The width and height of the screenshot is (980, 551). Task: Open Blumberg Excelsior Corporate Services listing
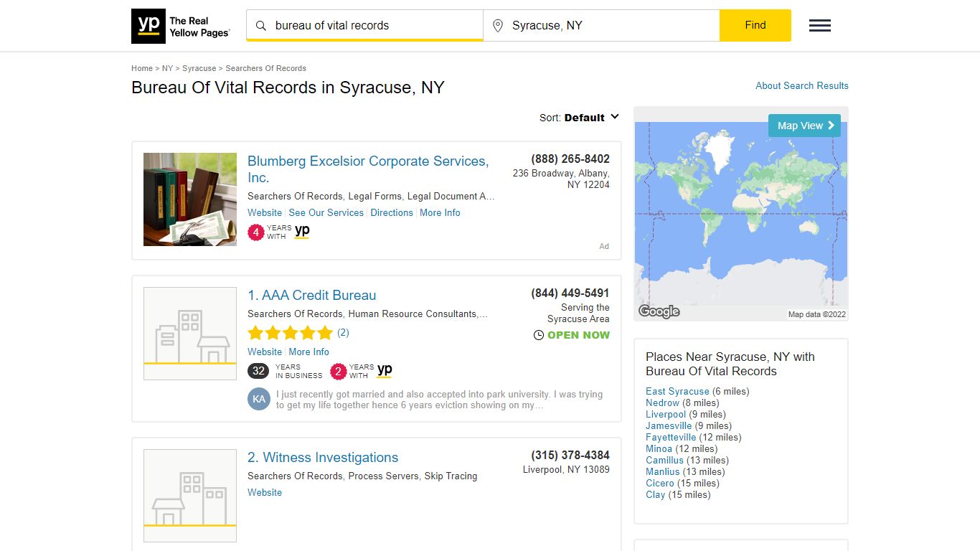[368, 169]
